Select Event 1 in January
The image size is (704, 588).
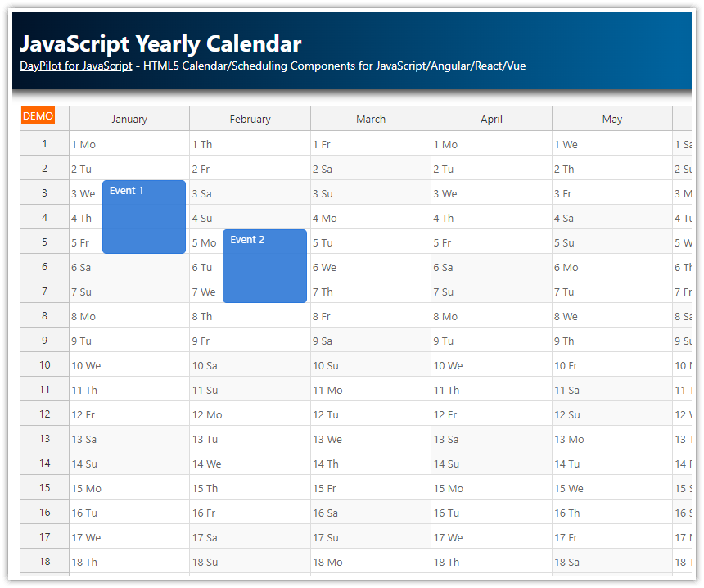(144, 216)
